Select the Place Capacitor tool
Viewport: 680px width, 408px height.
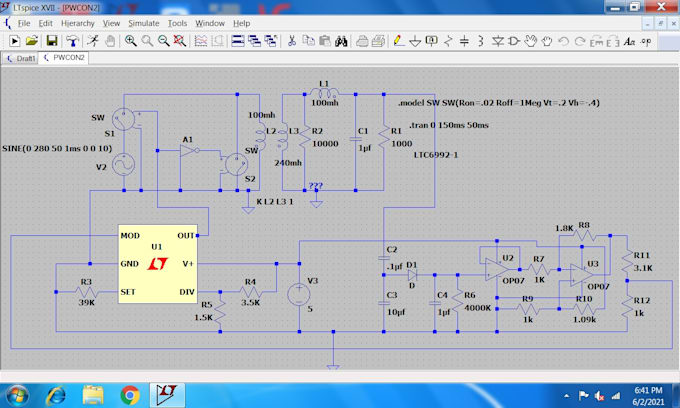click(464, 41)
